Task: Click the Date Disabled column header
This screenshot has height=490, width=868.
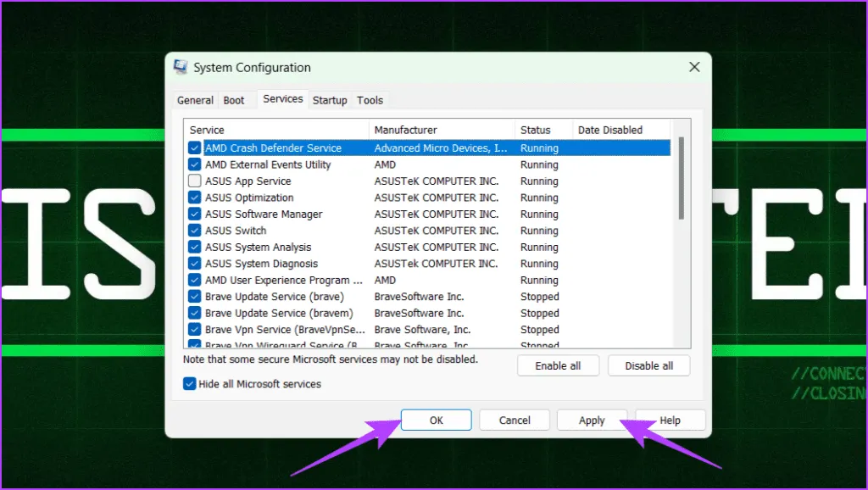Action: coord(619,130)
